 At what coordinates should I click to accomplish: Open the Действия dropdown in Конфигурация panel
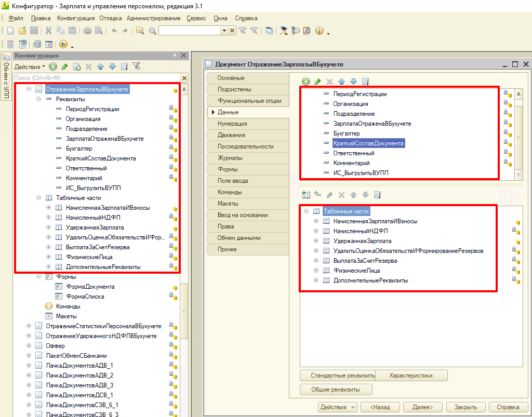(30, 66)
